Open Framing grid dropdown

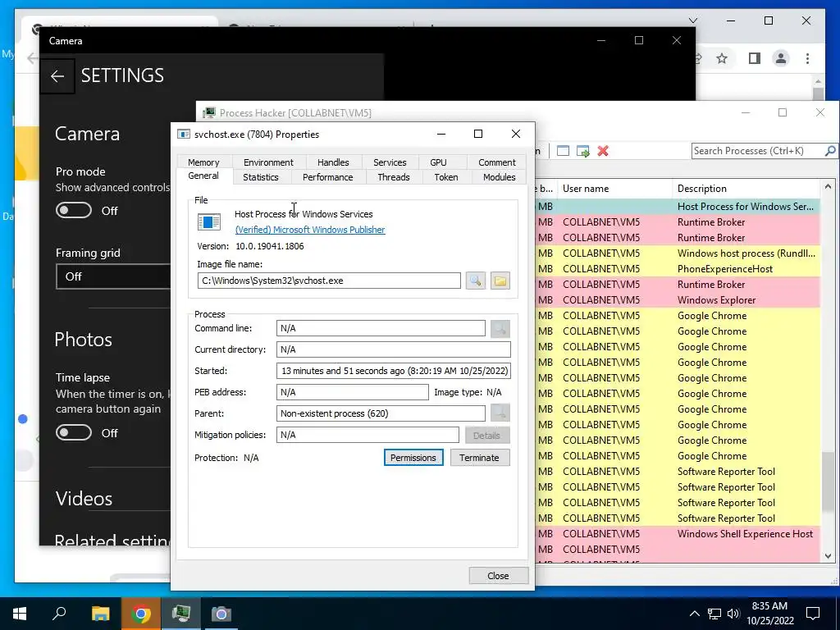[x=113, y=276]
